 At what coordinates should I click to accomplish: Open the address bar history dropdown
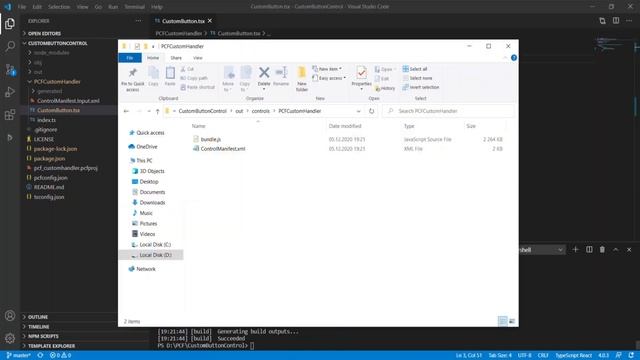[358, 111]
